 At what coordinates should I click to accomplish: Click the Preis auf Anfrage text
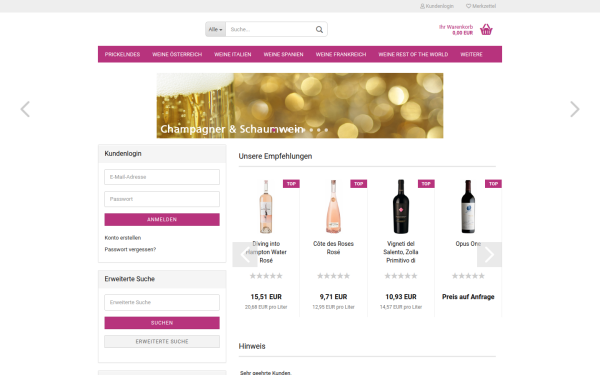pos(468,297)
